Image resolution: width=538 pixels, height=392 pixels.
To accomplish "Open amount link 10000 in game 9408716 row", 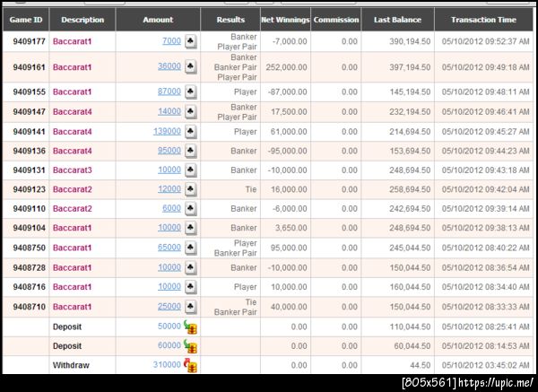I will (x=169, y=286).
